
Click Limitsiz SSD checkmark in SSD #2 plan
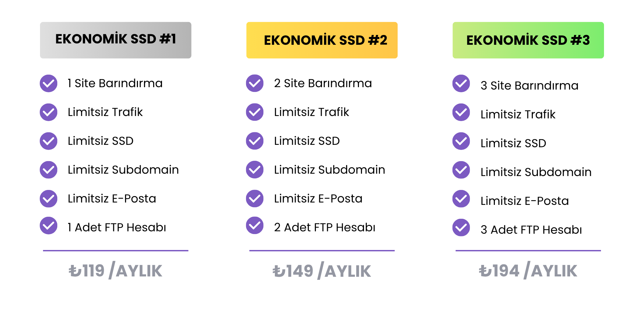(x=255, y=141)
